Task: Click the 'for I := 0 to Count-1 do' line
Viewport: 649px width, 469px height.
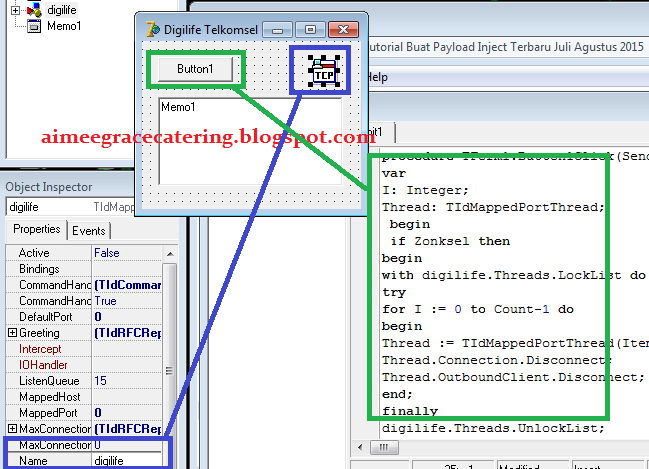Action: pos(478,309)
